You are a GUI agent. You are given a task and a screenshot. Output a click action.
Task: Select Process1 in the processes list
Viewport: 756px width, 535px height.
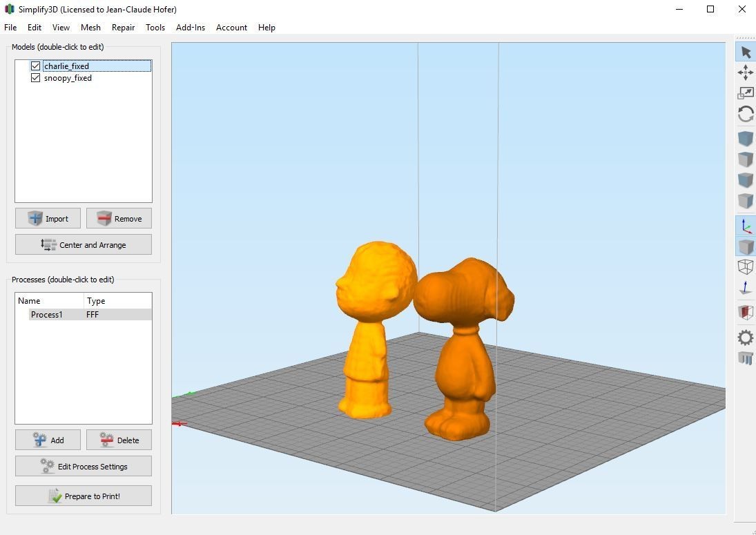tap(47, 314)
